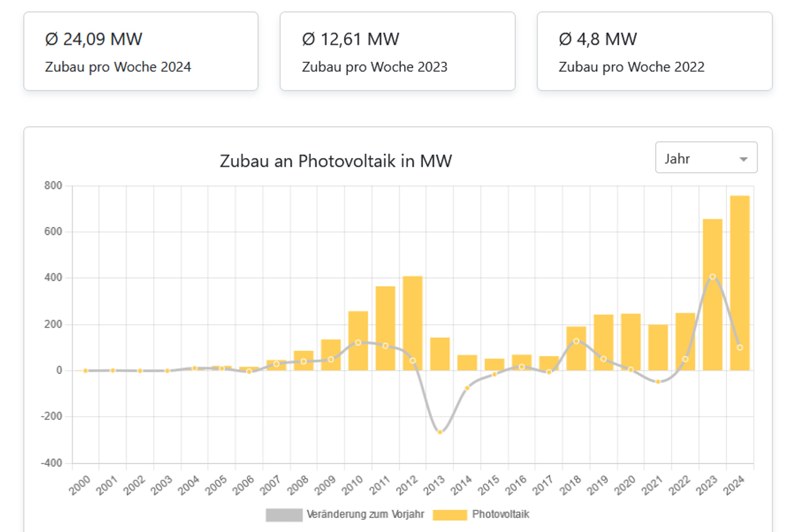Click the dropdown arrow beside Jahr

[x=743, y=159]
